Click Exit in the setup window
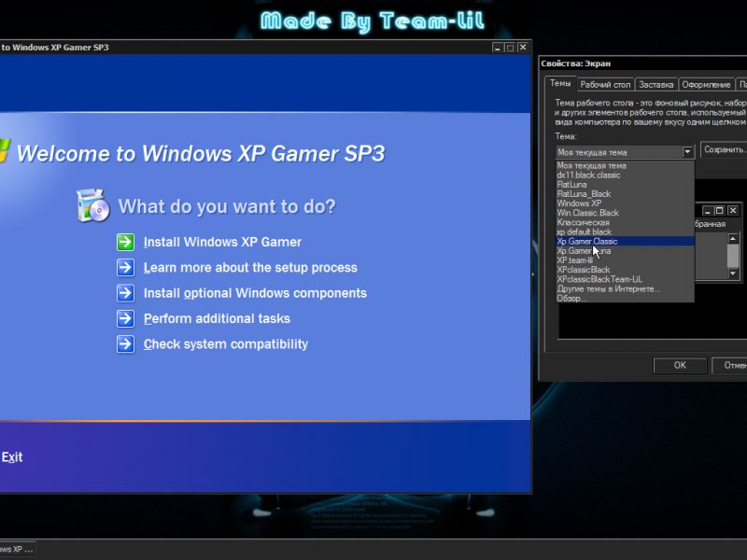Viewport: 747px width, 560px height. pos(12,457)
